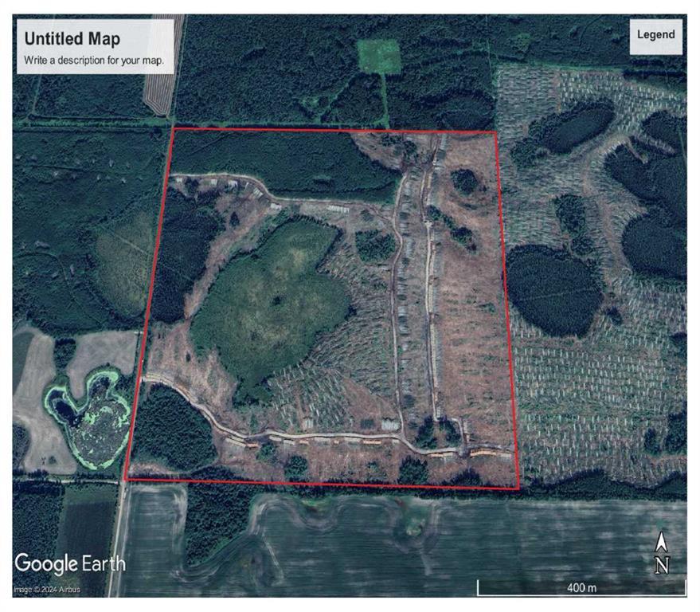Select the southeast corner of the red boundary

pyautogui.click(x=519, y=488)
